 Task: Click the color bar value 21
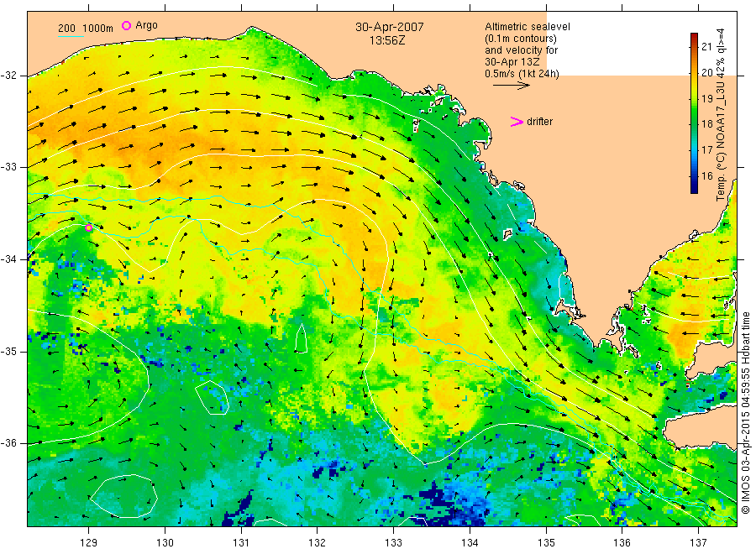pyautogui.click(x=706, y=46)
